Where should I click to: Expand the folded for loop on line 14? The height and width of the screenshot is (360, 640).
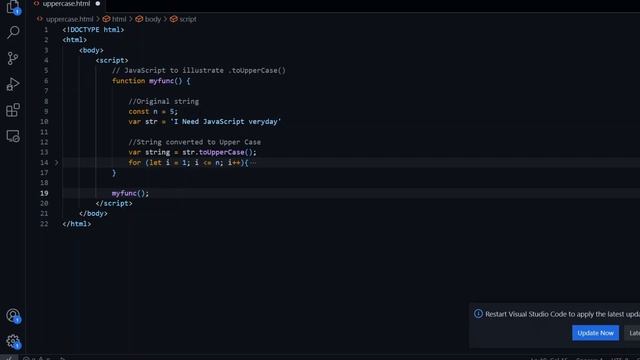click(56, 163)
